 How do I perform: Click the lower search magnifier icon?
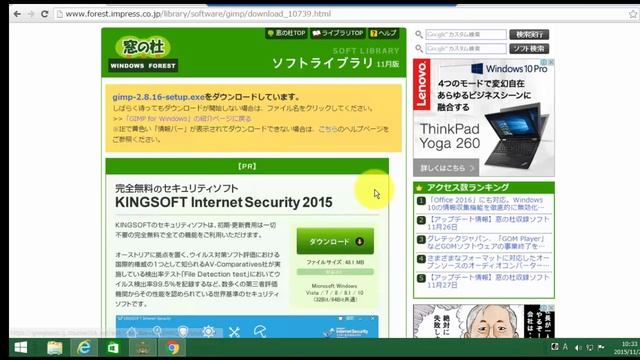[x=419, y=49]
